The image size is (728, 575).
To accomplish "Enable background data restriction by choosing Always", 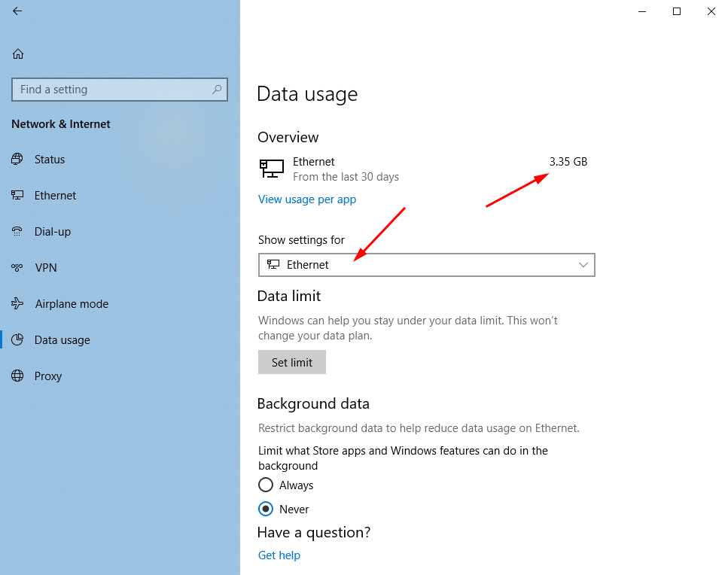I will pos(266,485).
